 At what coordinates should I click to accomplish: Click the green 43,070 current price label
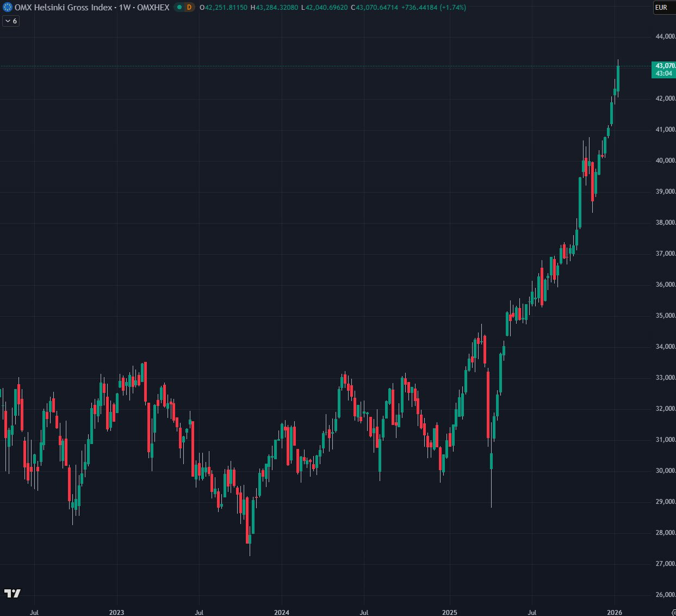[x=664, y=66]
